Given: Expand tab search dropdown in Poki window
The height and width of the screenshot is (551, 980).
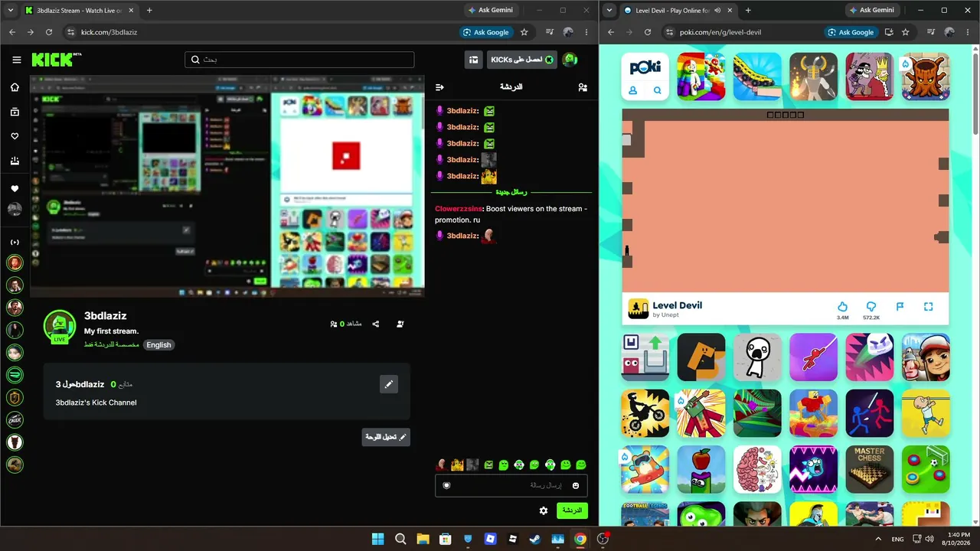Looking at the screenshot, I should pos(610,11).
